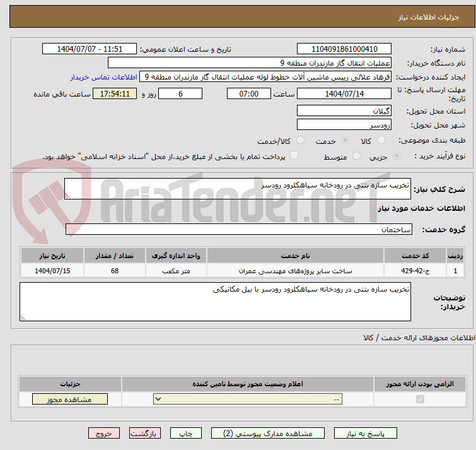Toggle the اسناد خزانه اسلامی payment checkbox
Image resolution: width=476 pixels, height=450 pixels.
tap(294, 155)
